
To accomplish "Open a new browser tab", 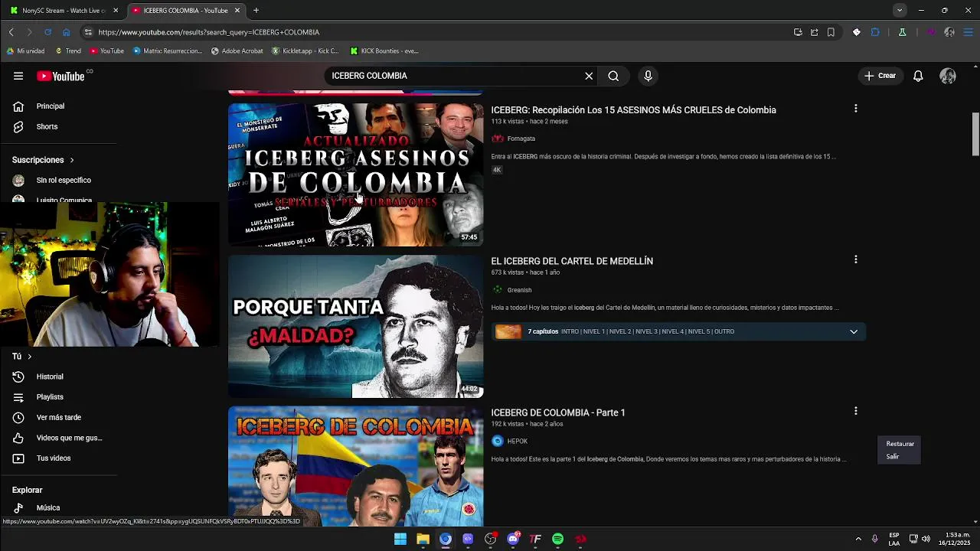I will 256,11.
